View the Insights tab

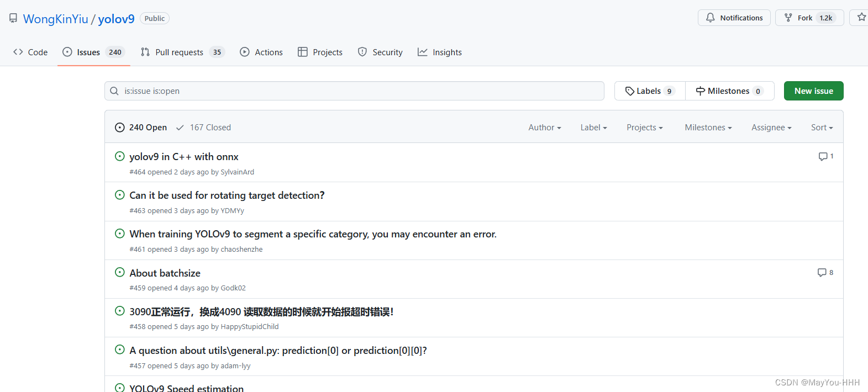tap(440, 52)
